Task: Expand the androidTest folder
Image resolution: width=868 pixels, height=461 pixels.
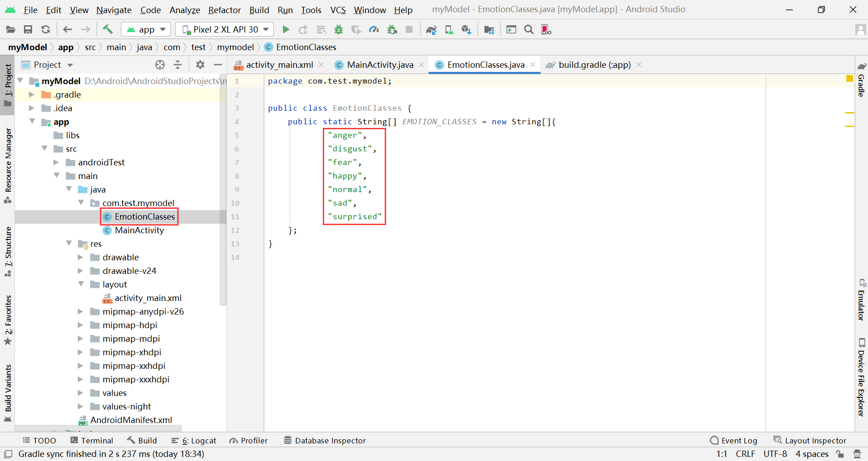Action: (56, 162)
